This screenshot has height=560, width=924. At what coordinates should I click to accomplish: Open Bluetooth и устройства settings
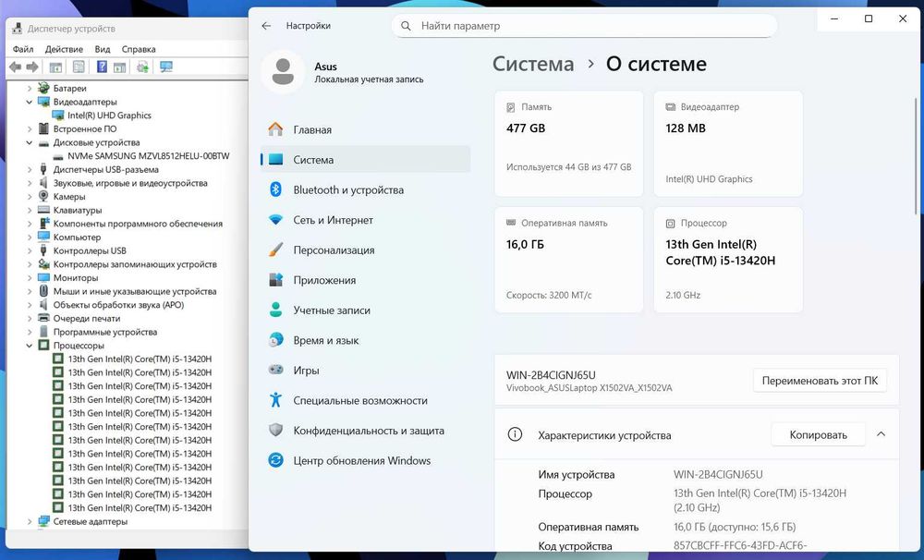pos(365,189)
